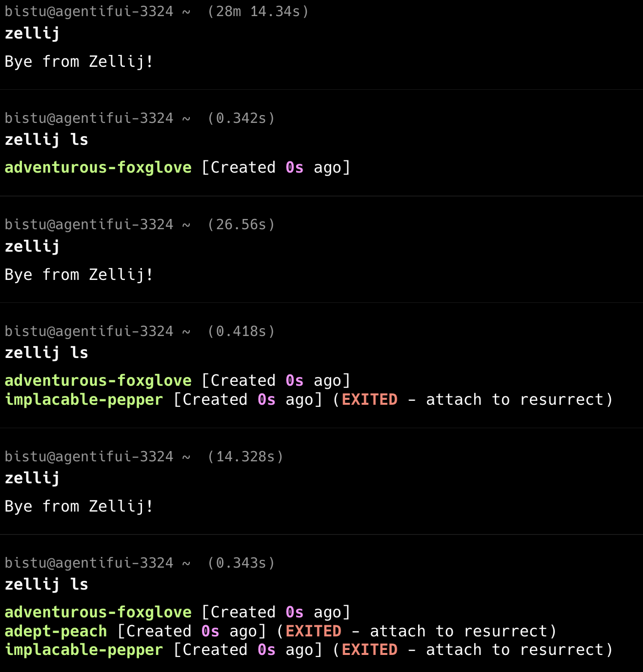Select the "zellij" command in the 26.56s block
Viewport: 643px width, 672px height.
pyautogui.click(x=32, y=246)
